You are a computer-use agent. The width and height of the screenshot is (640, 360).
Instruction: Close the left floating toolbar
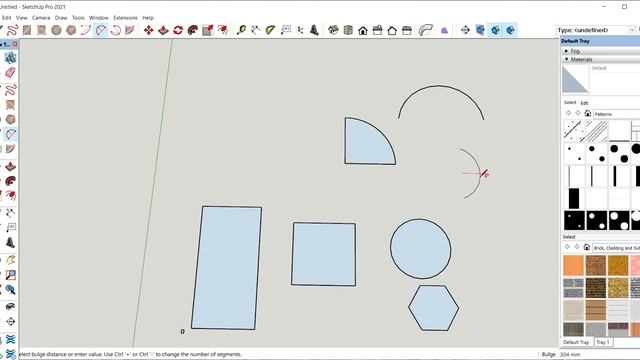[15, 44]
